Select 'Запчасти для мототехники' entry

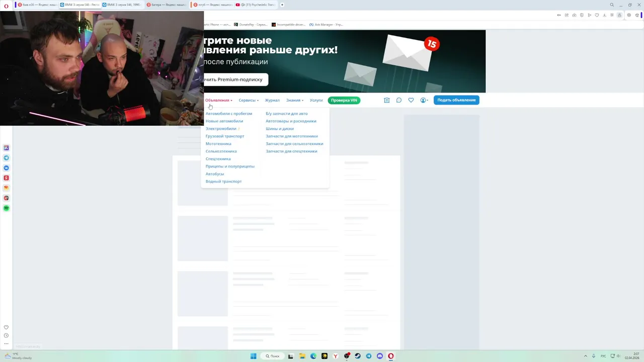pos(292,136)
